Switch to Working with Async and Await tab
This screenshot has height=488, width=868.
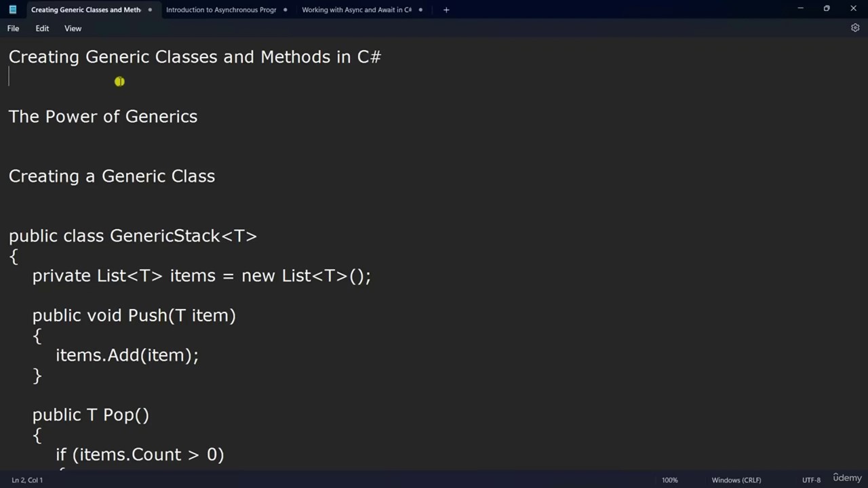pyautogui.click(x=357, y=9)
